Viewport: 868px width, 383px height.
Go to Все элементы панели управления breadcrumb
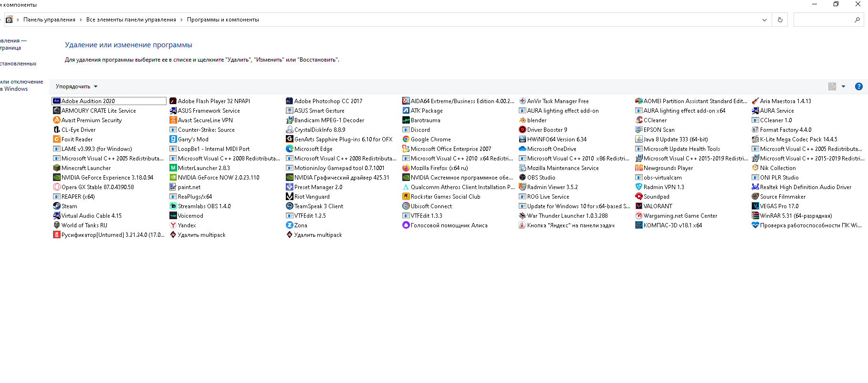131,20
